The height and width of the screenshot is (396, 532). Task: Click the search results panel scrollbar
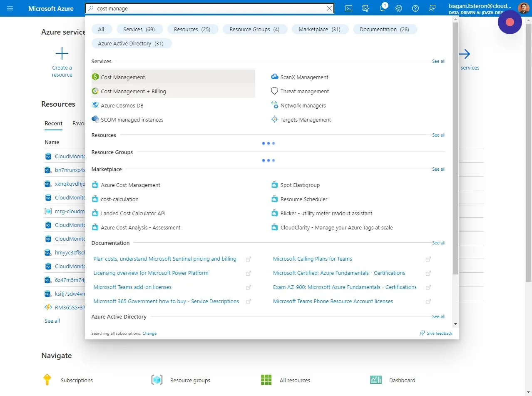point(455,148)
